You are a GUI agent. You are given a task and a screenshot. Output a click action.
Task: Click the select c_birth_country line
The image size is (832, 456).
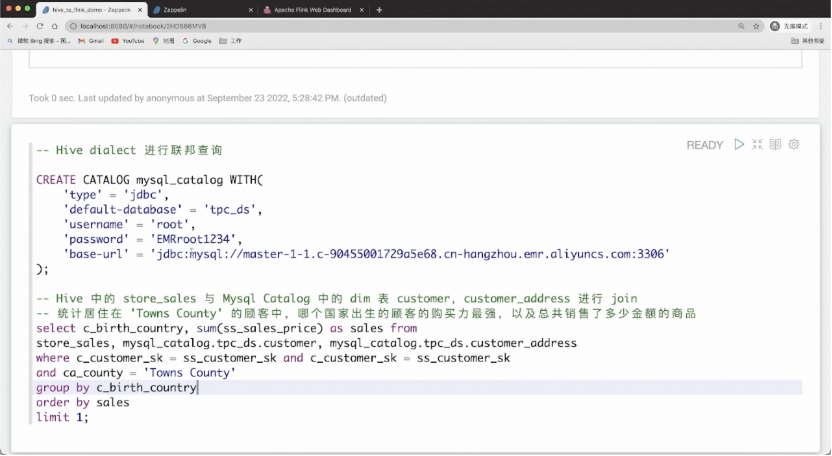click(x=227, y=329)
